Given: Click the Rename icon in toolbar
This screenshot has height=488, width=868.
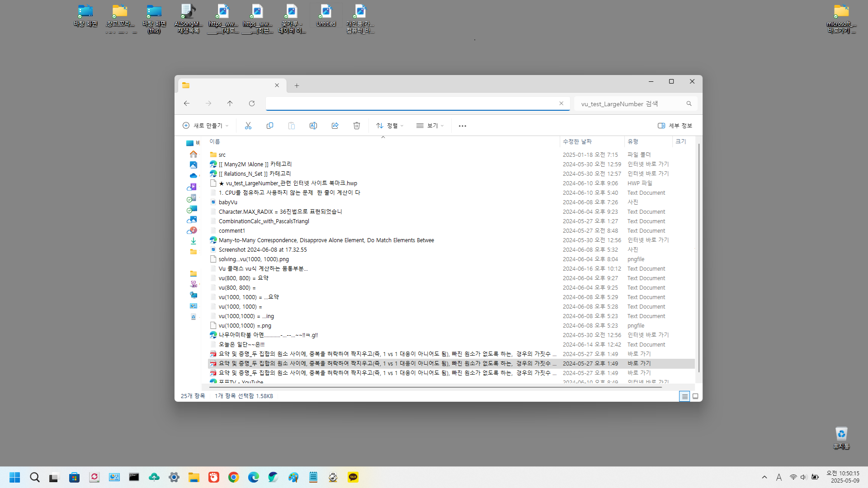Looking at the screenshot, I should [x=313, y=126].
